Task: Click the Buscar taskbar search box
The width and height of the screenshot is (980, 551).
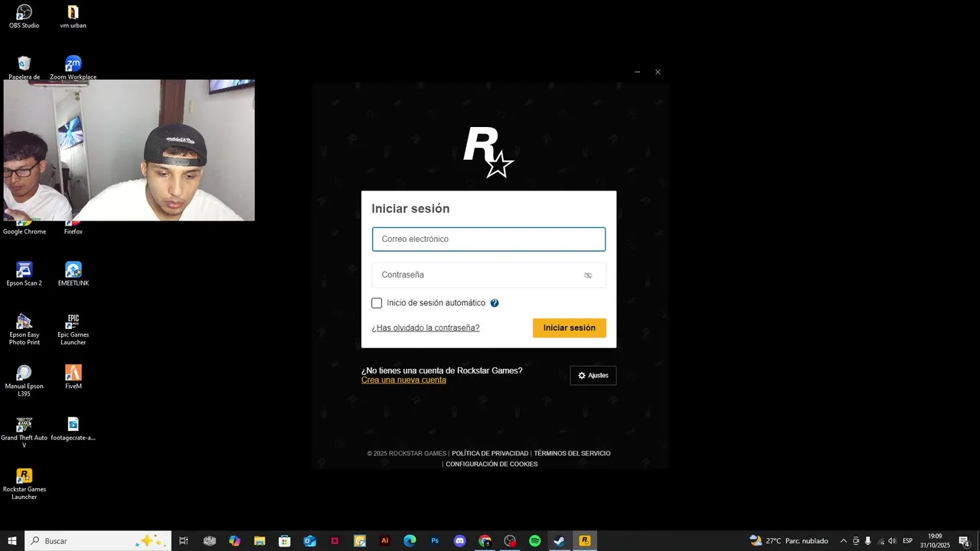Action: (98, 541)
